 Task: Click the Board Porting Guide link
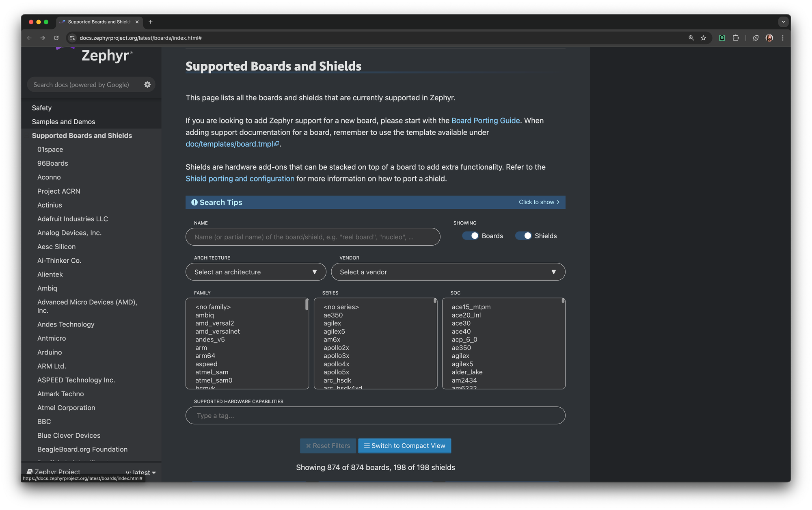[486, 121]
